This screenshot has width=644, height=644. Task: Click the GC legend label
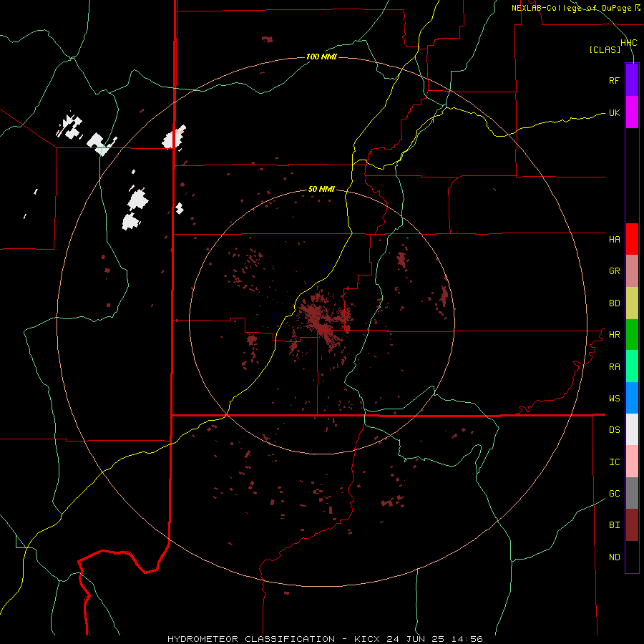[615, 493]
